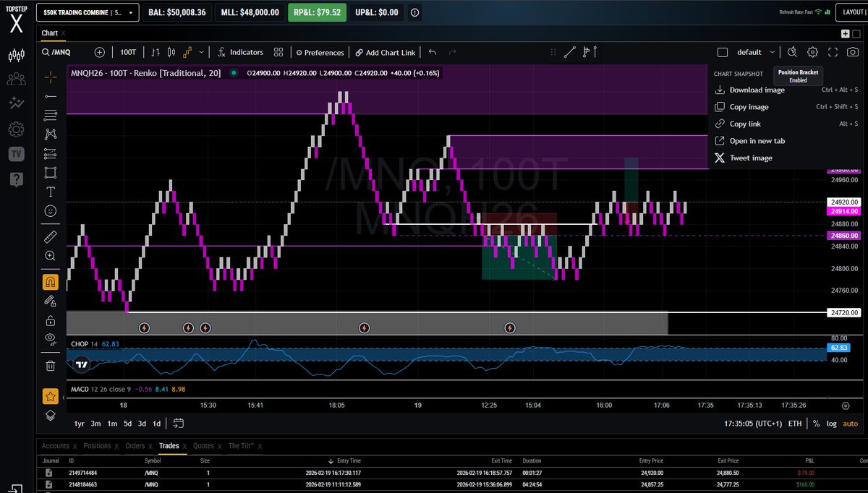868x493 pixels.
Task: Select the Ruler measurement tool
Action: pyautogui.click(x=50, y=236)
